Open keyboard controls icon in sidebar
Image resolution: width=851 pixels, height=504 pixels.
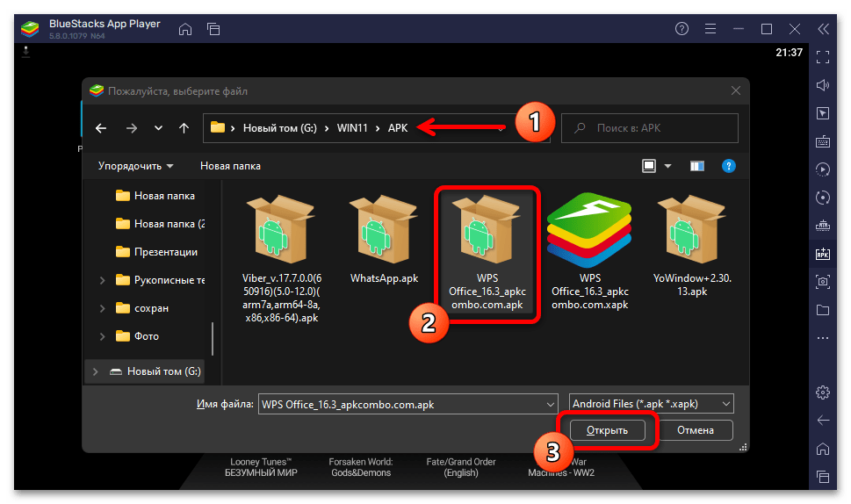click(823, 141)
